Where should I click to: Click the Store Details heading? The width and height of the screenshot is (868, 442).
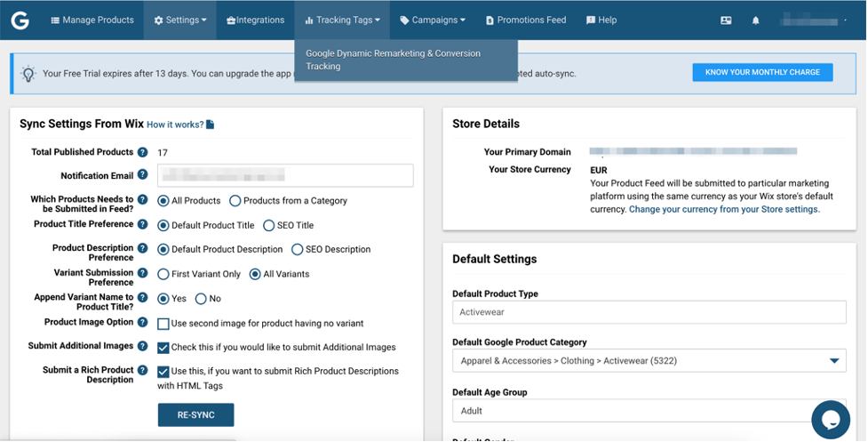[x=486, y=125]
